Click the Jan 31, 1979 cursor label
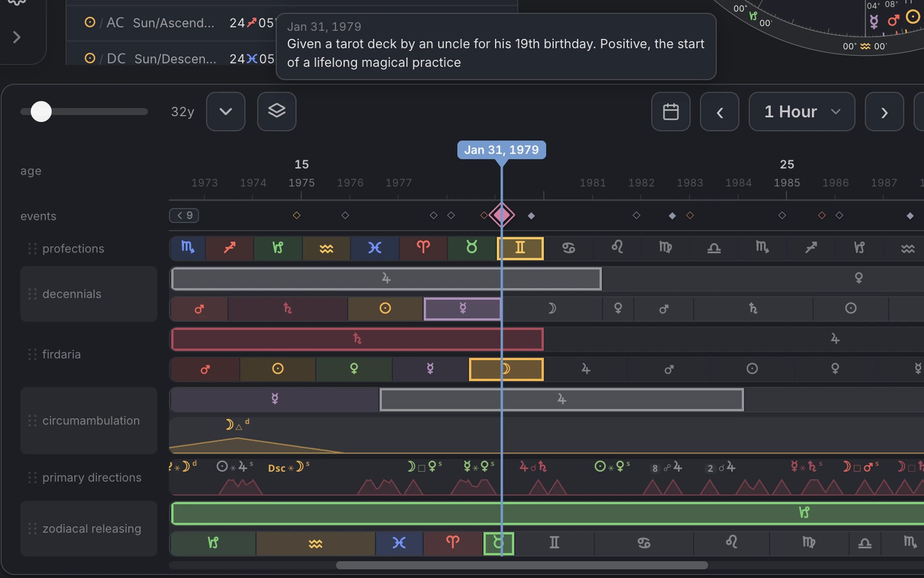924x578 pixels. click(x=501, y=150)
